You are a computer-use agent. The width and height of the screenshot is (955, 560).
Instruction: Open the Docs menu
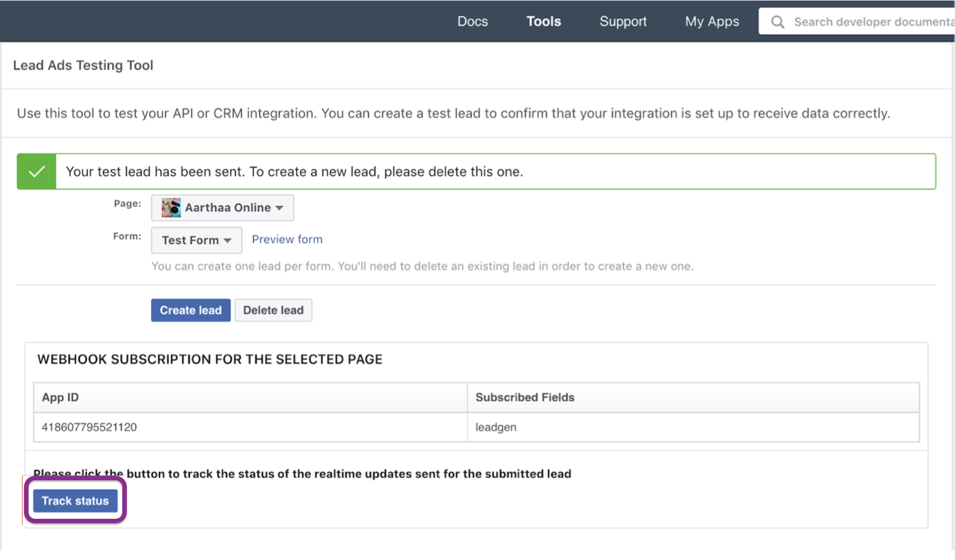[x=473, y=21]
